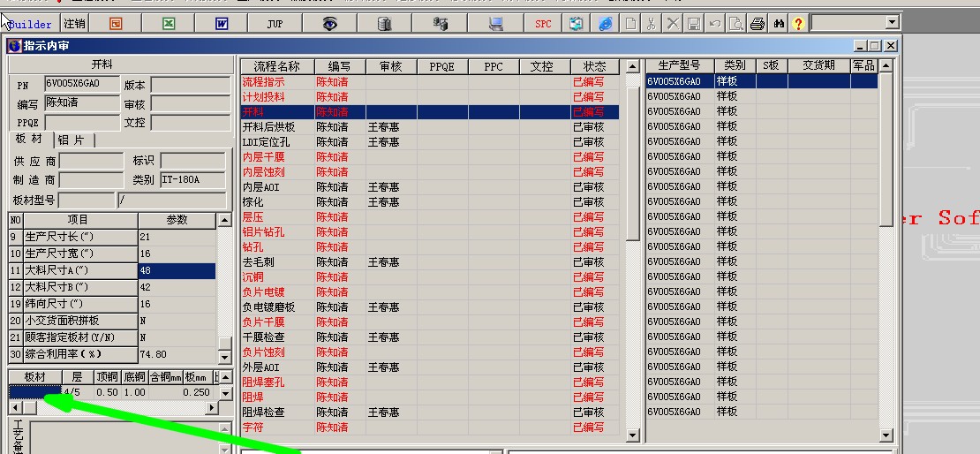Select the 阻焊塞孔 process row
Image resolution: width=980 pixels, height=454 pixels.
click(x=430, y=382)
